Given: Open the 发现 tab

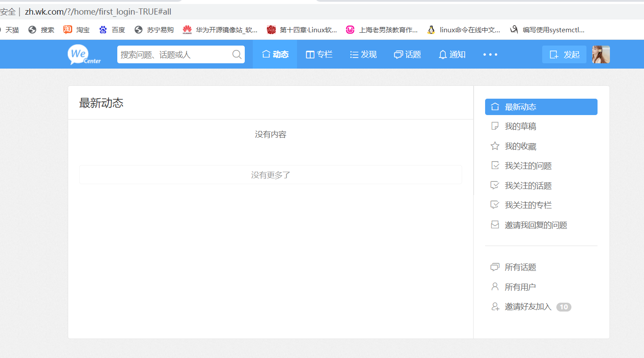Looking at the screenshot, I should [363, 54].
